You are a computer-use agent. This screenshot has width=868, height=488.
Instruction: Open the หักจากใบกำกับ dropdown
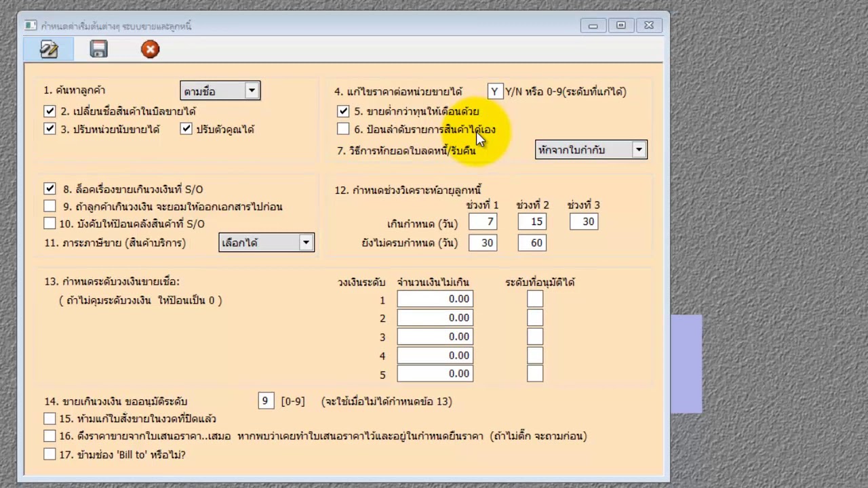pos(591,150)
